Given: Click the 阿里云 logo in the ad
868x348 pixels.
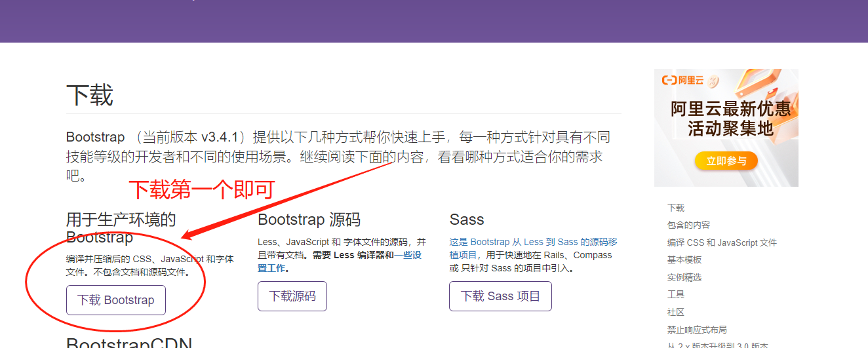Looking at the screenshot, I should [682, 81].
